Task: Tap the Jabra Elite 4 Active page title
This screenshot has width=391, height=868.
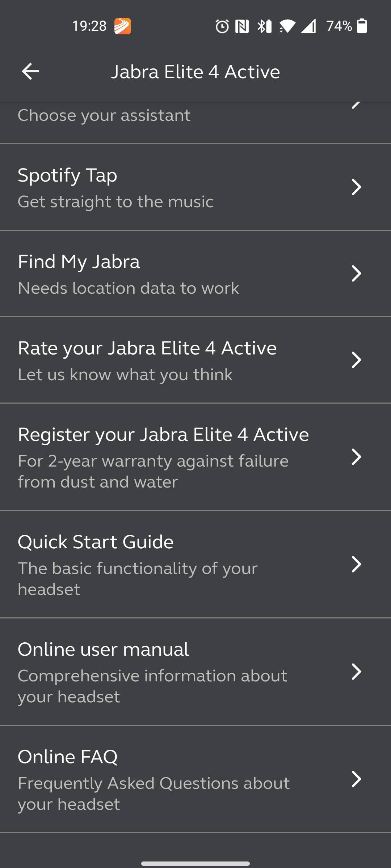Action: tap(195, 72)
